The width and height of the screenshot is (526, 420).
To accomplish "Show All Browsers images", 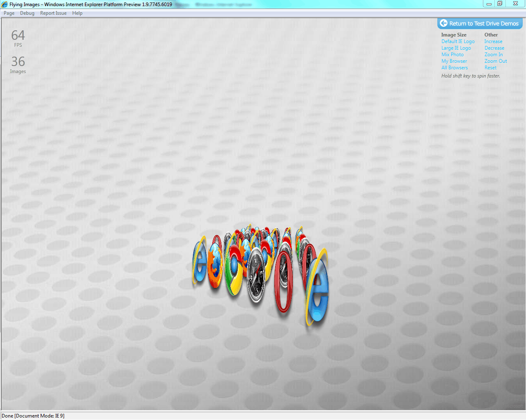I will [x=455, y=68].
